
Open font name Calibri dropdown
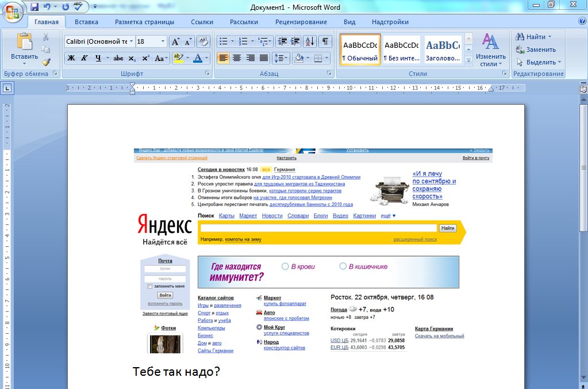pos(131,41)
